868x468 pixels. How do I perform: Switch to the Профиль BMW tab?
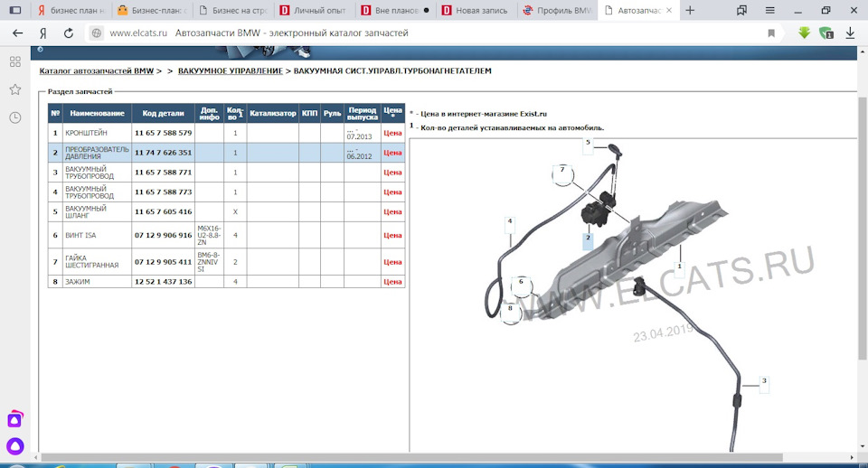point(558,10)
